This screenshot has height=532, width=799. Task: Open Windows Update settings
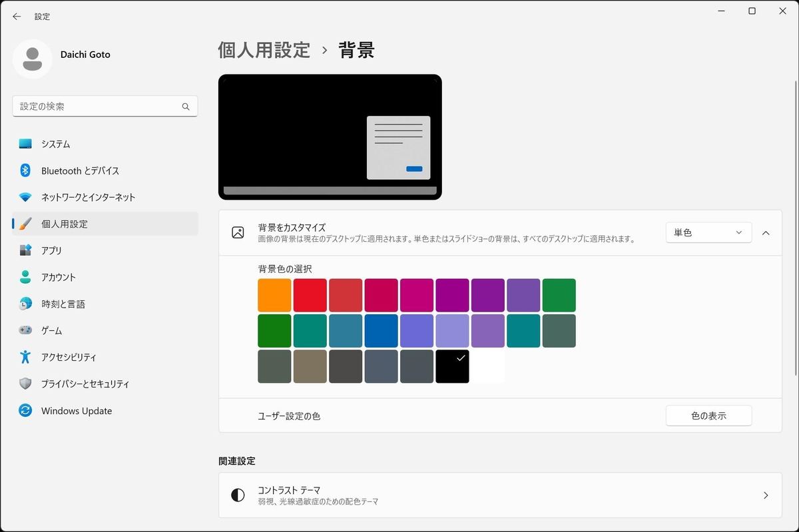pyautogui.click(x=105, y=411)
